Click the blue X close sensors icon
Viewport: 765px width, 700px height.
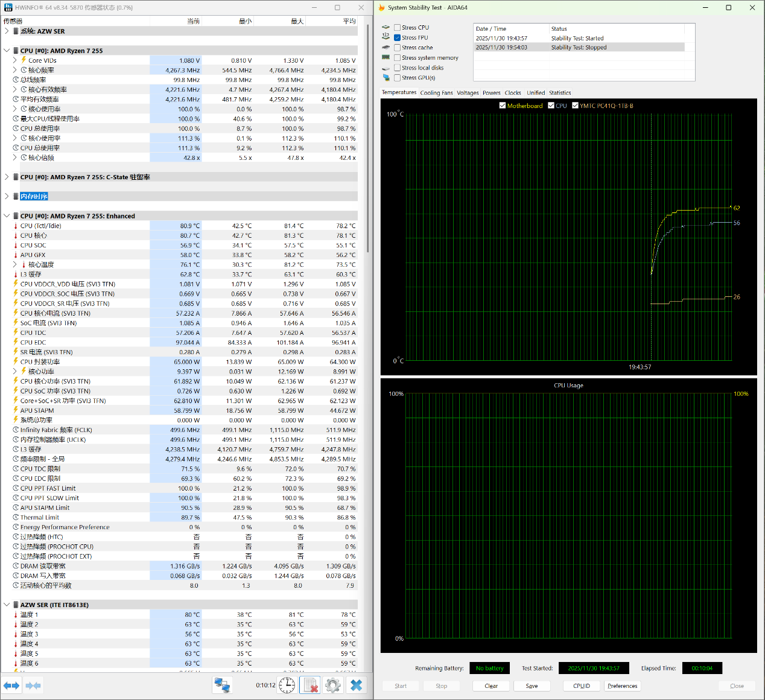click(357, 686)
